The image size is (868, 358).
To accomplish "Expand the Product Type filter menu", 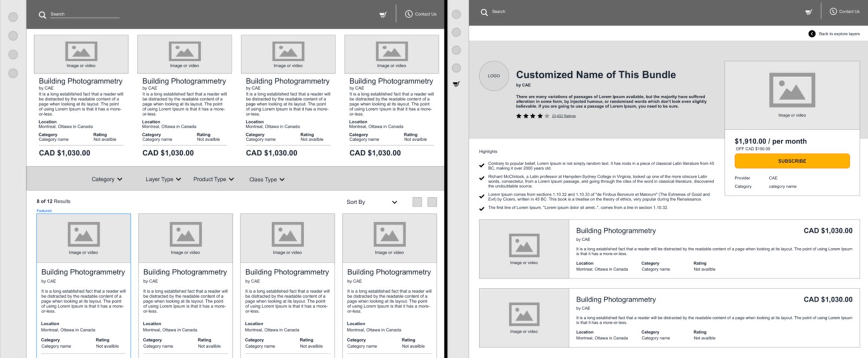I will pyautogui.click(x=213, y=179).
